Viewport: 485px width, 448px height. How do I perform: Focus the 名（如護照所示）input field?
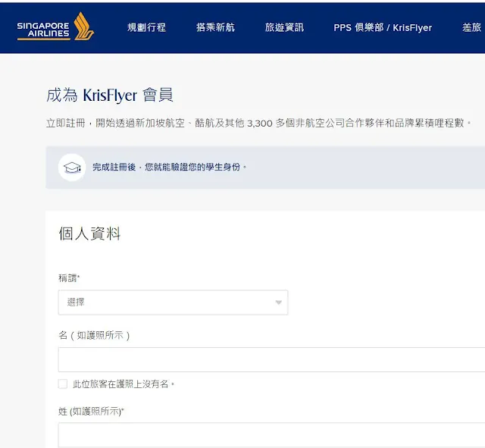pos(271,359)
